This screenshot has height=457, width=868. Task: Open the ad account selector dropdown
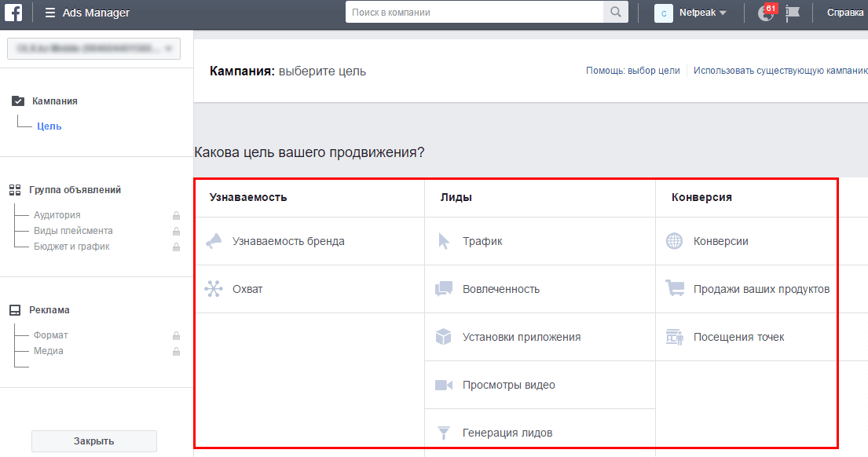pyautogui.click(x=93, y=49)
